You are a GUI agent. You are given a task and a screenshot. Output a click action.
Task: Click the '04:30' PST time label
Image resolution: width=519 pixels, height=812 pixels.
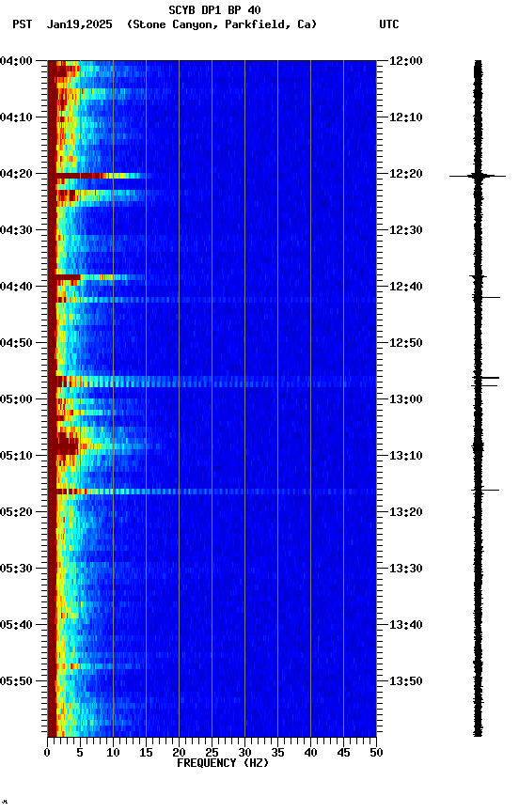(x=16, y=230)
